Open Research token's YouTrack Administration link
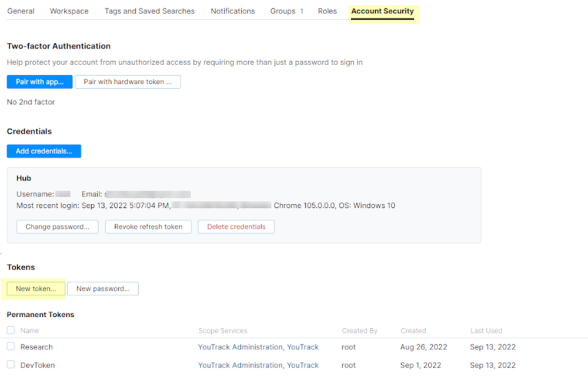 click(240, 347)
